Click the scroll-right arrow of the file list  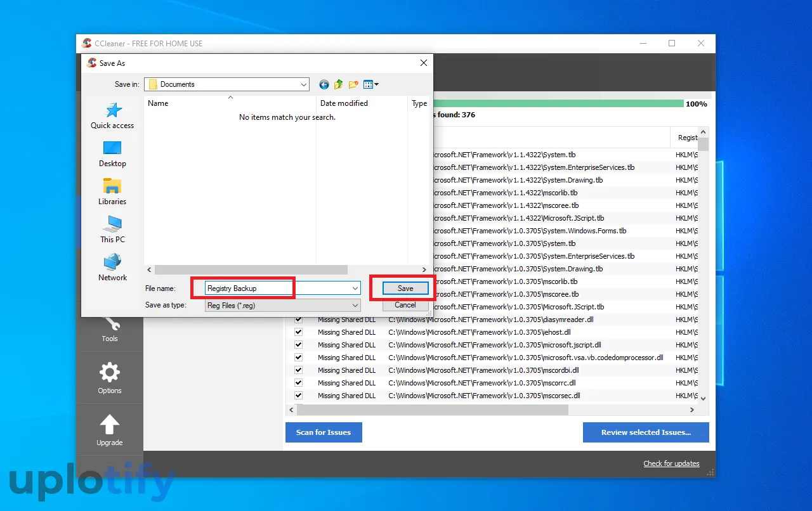(x=424, y=269)
